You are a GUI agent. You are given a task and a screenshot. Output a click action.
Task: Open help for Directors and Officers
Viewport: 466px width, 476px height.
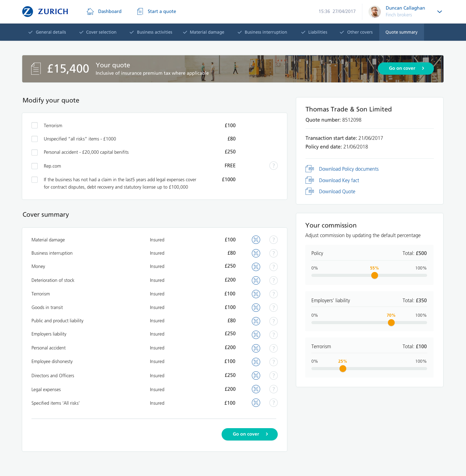(x=273, y=375)
